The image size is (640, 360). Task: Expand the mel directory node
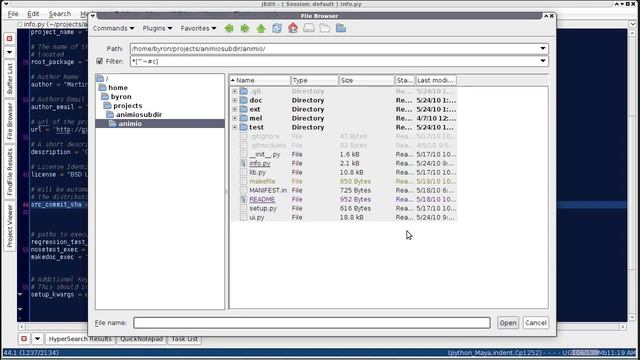(235, 118)
